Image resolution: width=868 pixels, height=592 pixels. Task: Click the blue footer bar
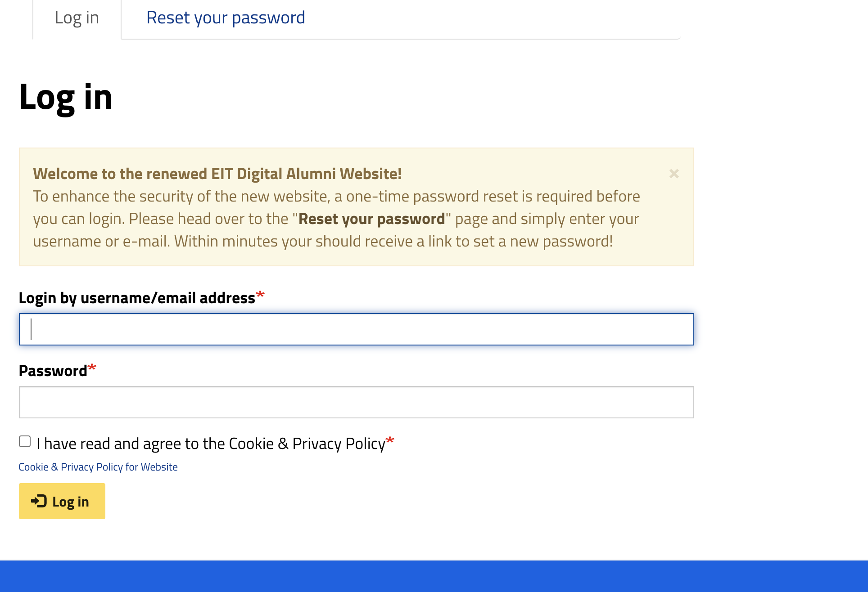pos(434,576)
